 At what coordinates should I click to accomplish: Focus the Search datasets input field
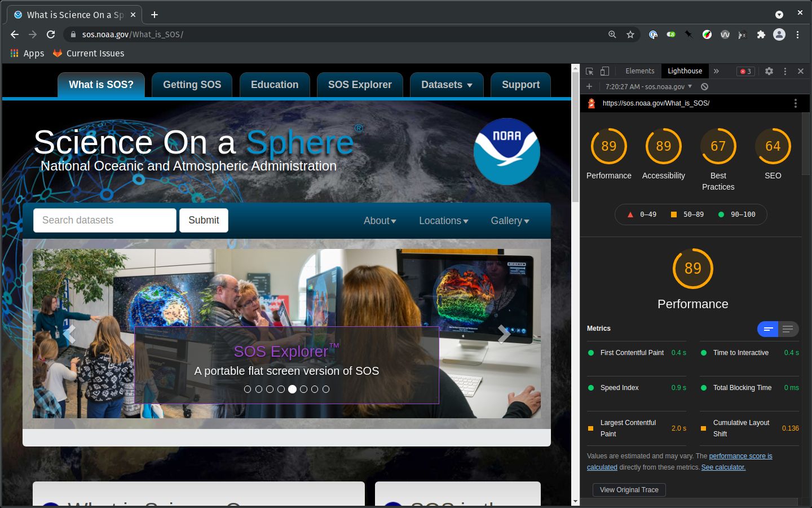click(105, 220)
